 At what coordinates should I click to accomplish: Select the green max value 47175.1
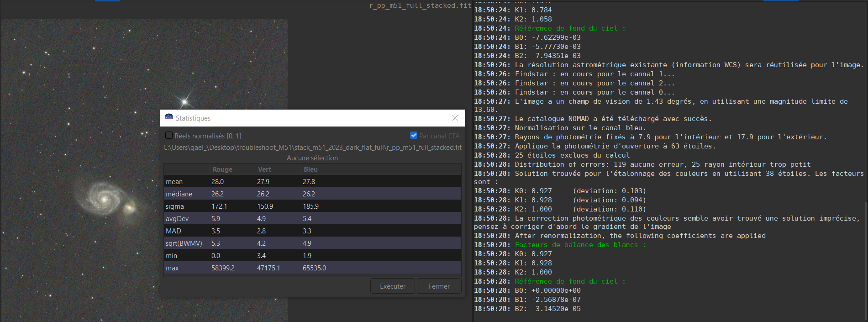coord(268,268)
